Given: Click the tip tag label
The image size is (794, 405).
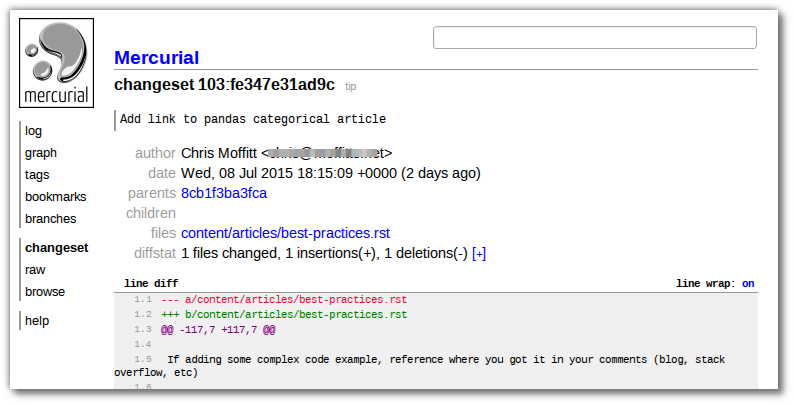Looking at the screenshot, I should (x=350, y=87).
